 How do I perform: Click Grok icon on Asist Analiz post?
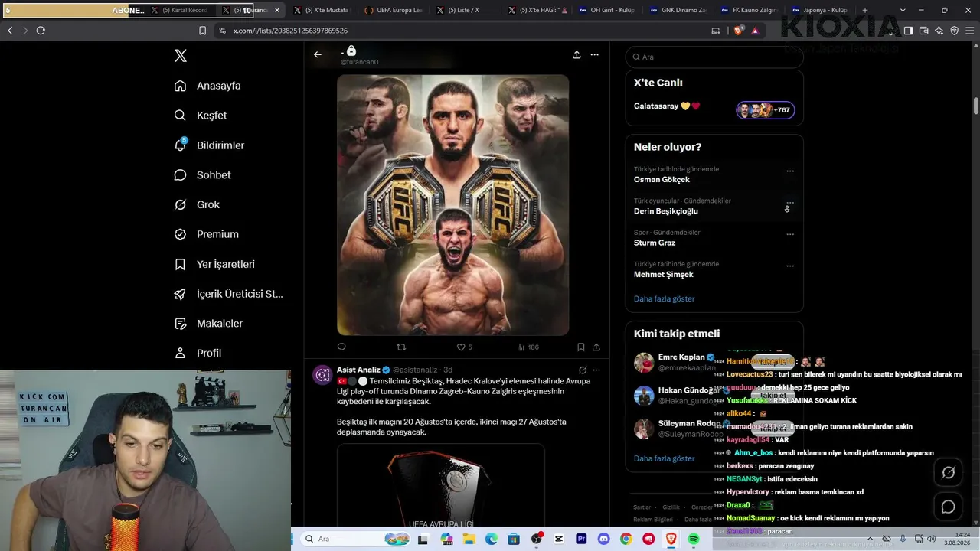583,370
